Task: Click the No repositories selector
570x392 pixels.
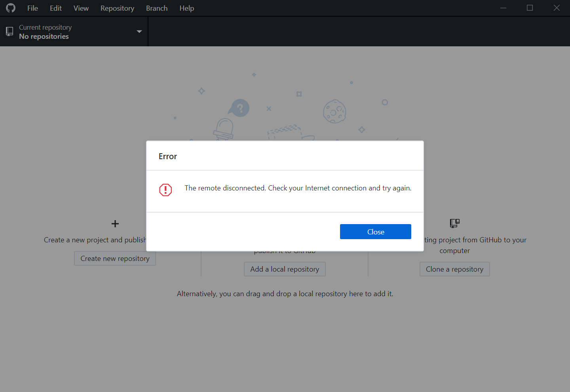Action: 44,36
